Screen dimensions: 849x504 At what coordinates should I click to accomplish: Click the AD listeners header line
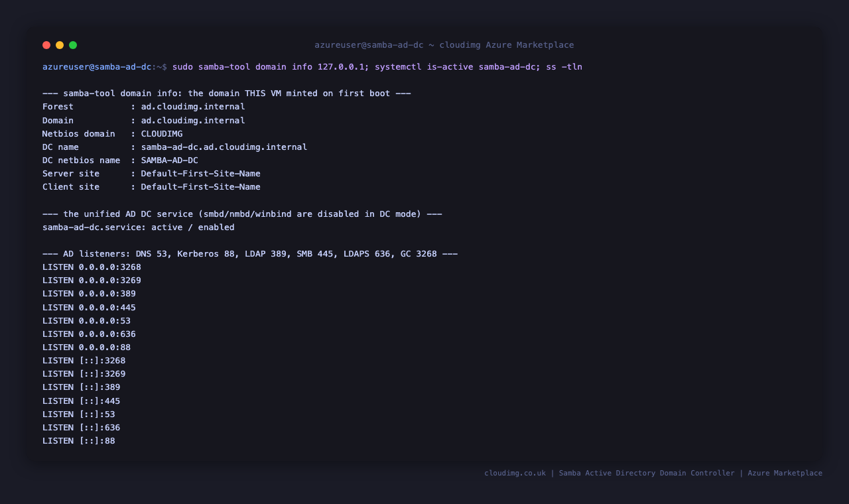(x=250, y=254)
